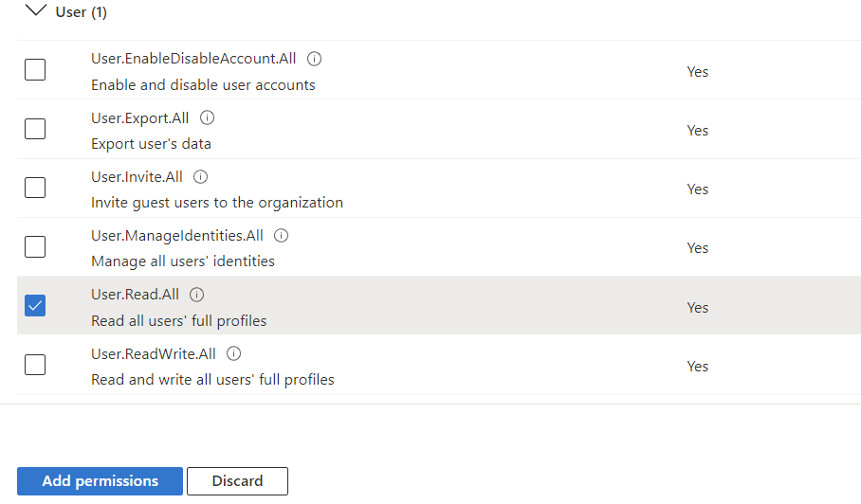
Task: Check the User.Export.All permission box
Action: tap(35, 129)
